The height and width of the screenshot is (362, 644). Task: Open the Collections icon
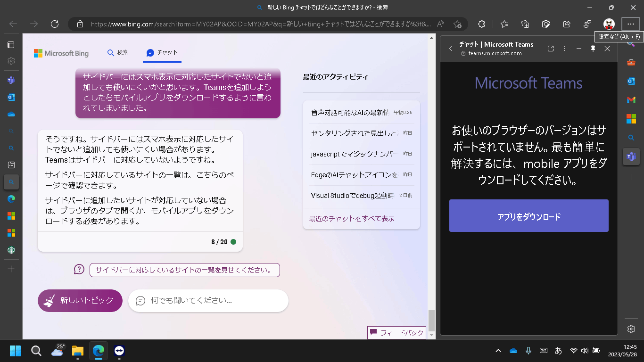point(525,24)
